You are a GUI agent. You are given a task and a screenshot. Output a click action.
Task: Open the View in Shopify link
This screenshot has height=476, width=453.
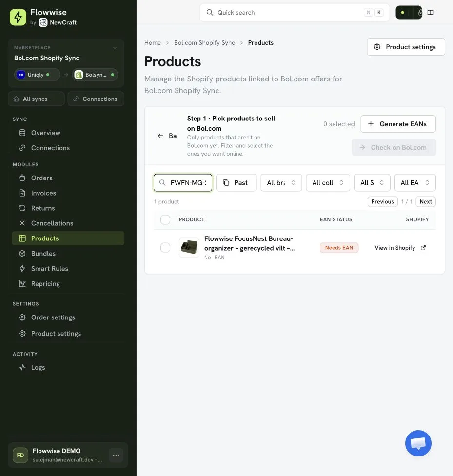(x=400, y=248)
